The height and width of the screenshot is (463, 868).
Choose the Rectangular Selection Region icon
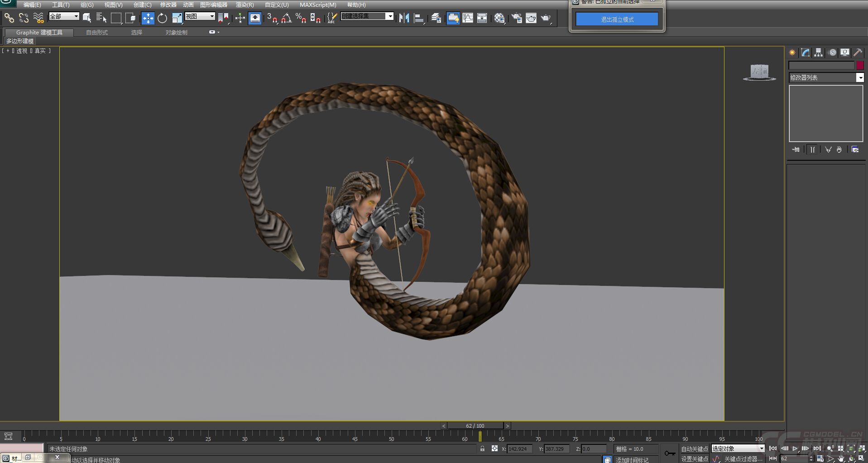pos(116,18)
